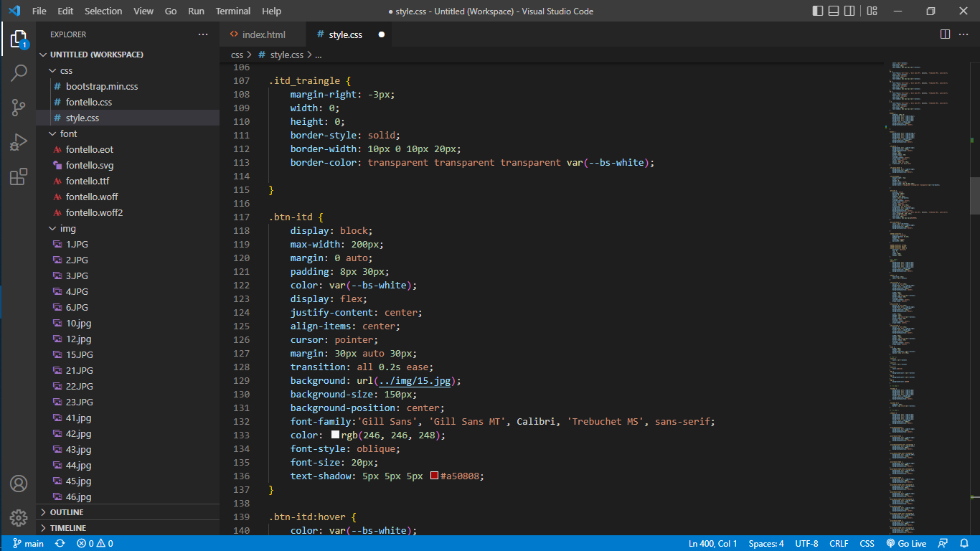Screen dimensions: 980x551
Task: Click the style.css breadcrumb segment
Action: [x=286, y=55]
